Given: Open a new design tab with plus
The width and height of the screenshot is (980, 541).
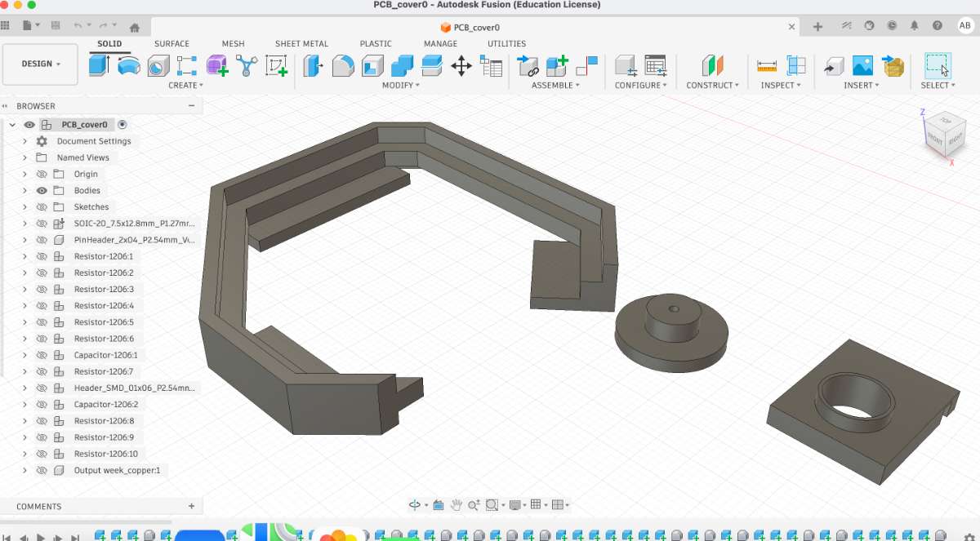Looking at the screenshot, I should click(x=817, y=27).
